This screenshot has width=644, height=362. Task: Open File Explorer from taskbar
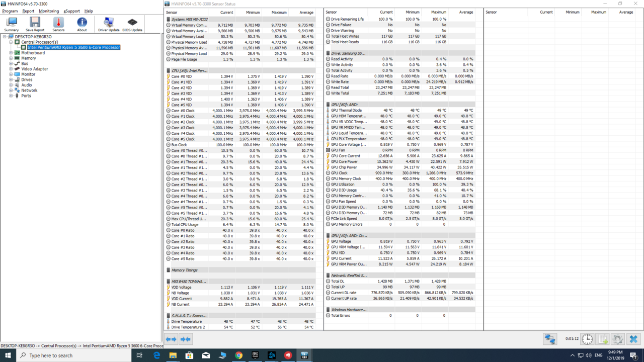click(173, 355)
